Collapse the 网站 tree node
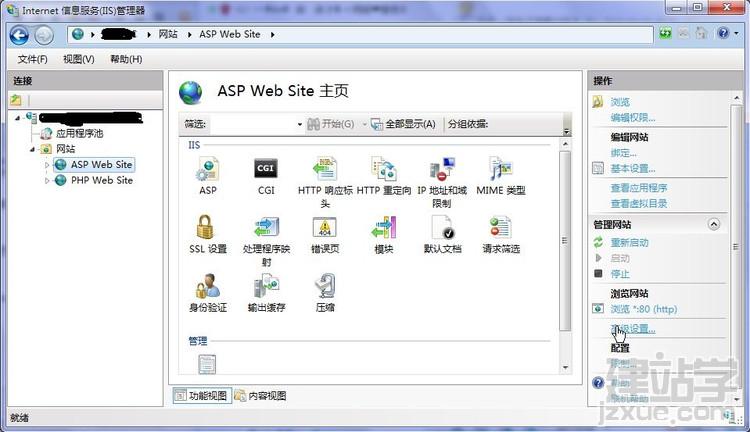This screenshot has height=432, width=750. pos(32,149)
